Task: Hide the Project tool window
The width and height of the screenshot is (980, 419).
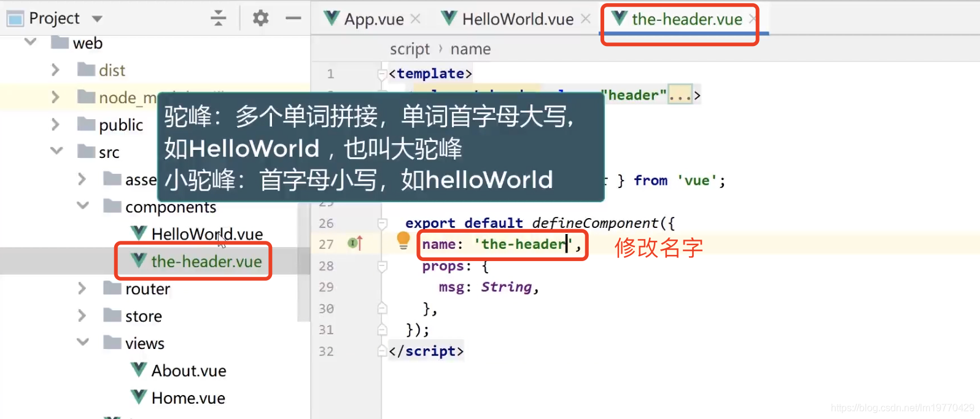Action: [x=294, y=18]
